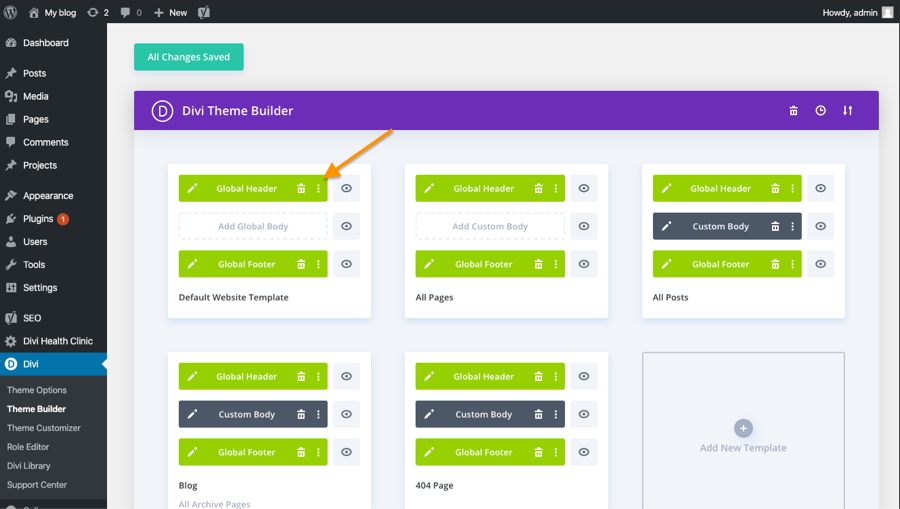The image size is (900, 509).
Task: Open the Theme Options submenu link
Action: [37, 390]
